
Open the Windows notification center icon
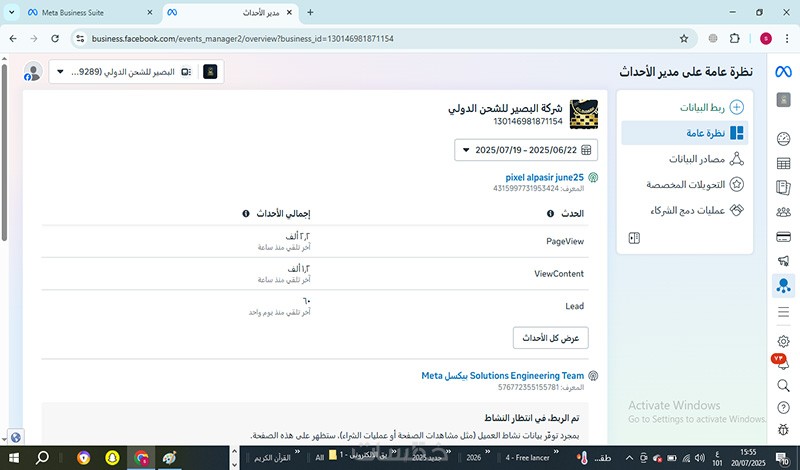(x=783, y=458)
